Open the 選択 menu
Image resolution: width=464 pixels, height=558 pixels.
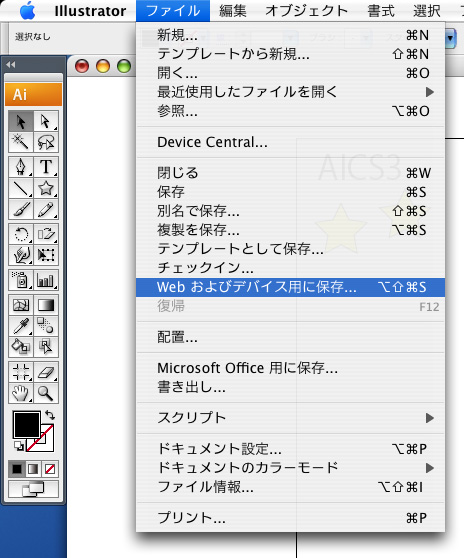click(427, 11)
